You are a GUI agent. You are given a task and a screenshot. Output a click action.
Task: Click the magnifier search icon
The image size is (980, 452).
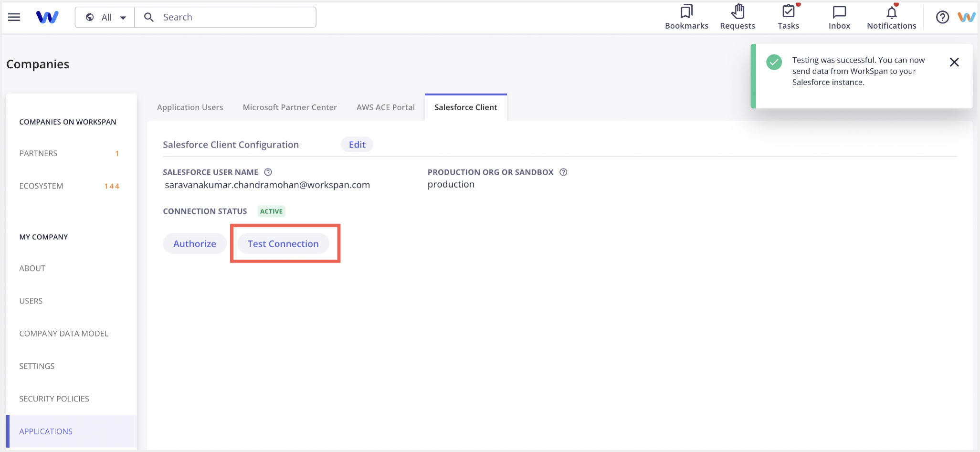tap(149, 17)
